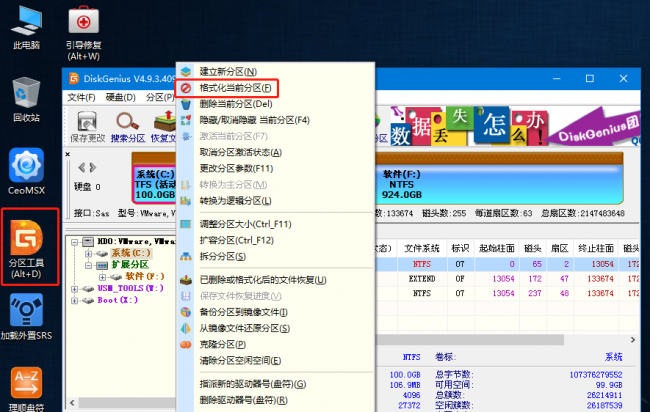Click the 终止柱面 column header
650x412 pixels.
coord(596,248)
